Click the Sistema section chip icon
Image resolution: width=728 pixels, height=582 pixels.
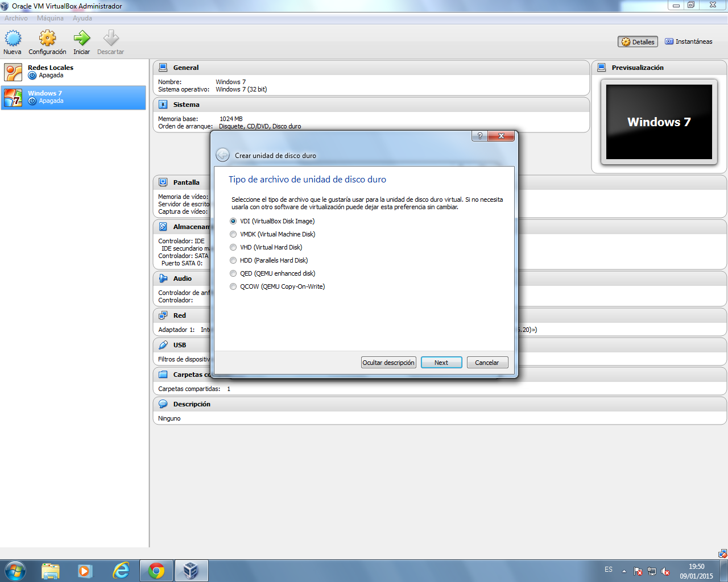(x=163, y=105)
